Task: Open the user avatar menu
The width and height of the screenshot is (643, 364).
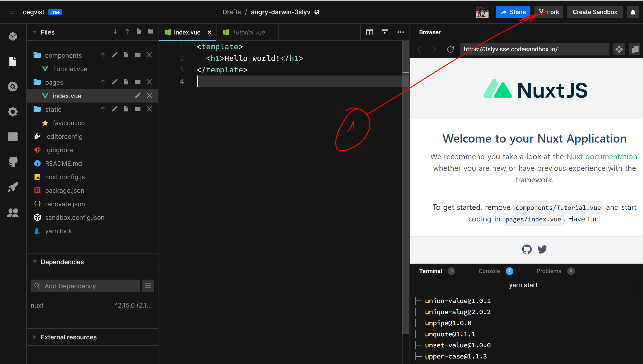Action: coord(482,12)
